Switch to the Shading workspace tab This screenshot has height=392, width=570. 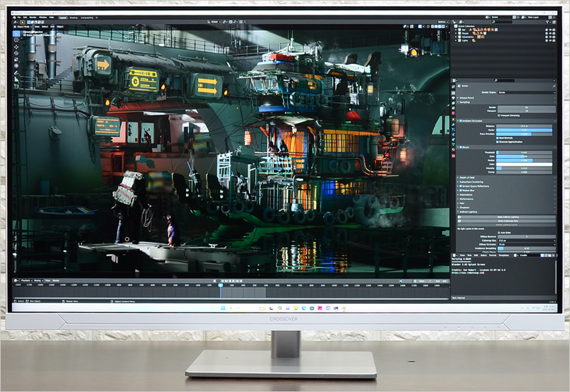73,18
